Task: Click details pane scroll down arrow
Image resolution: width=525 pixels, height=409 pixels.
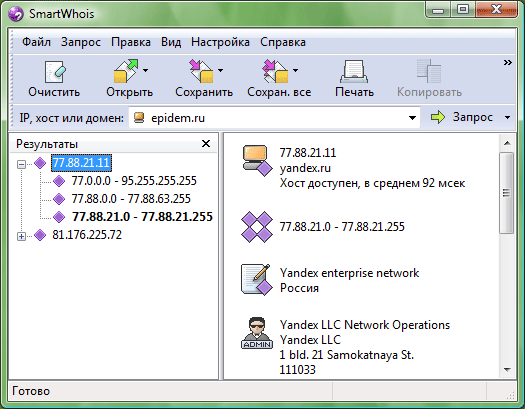Action: [x=507, y=370]
